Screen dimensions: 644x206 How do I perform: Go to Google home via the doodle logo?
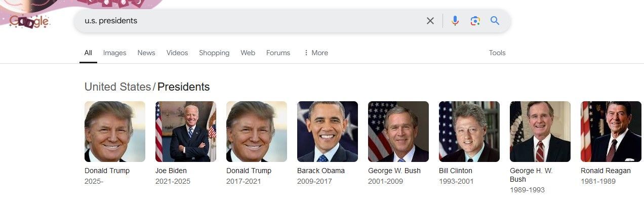[x=29, y=21]
